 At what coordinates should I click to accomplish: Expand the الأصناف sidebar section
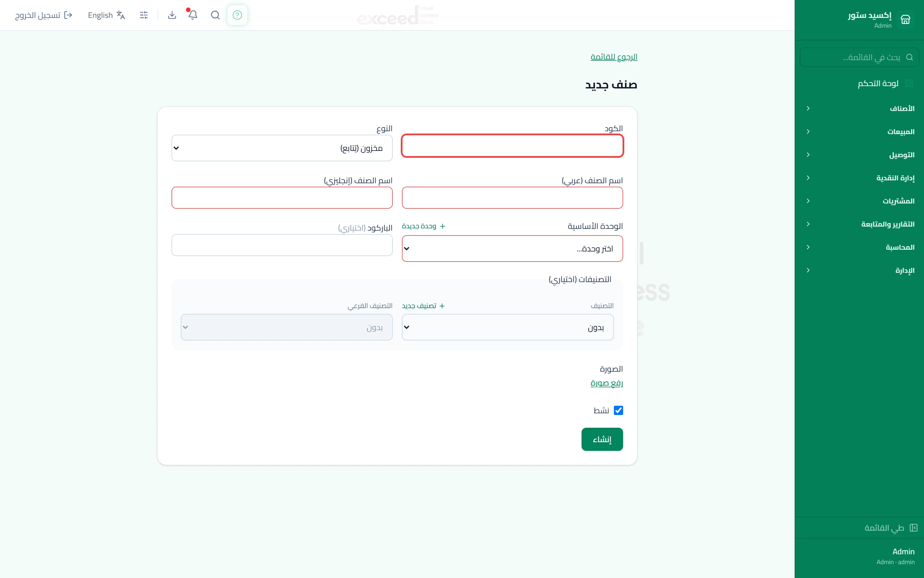[859, 109]
